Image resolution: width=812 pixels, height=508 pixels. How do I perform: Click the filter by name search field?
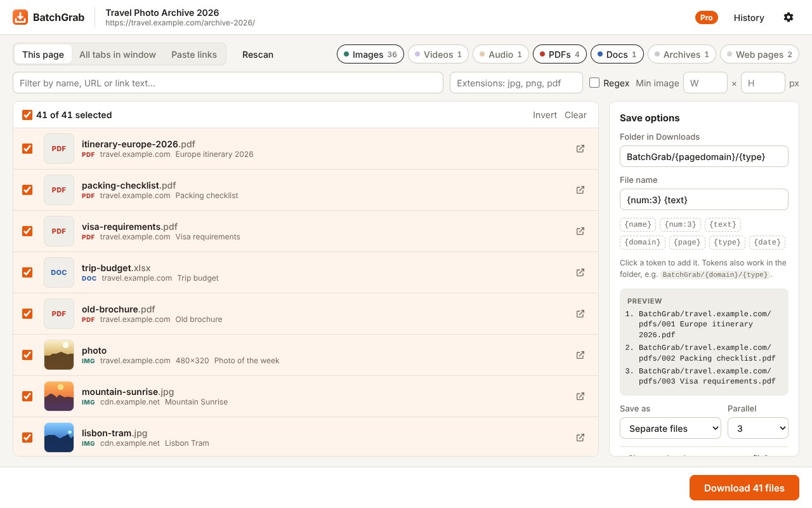click(x=228, y=83)
